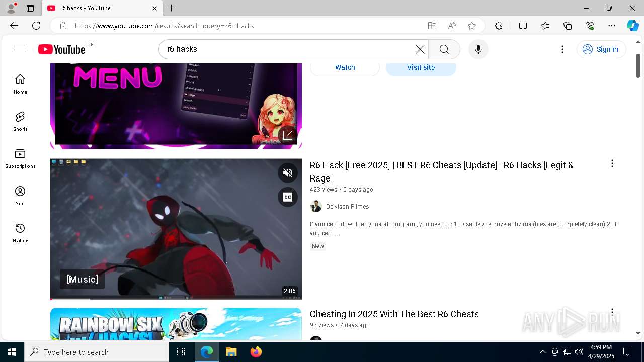Select the r6 hacks - YouTube tab

tap(103, 8)
